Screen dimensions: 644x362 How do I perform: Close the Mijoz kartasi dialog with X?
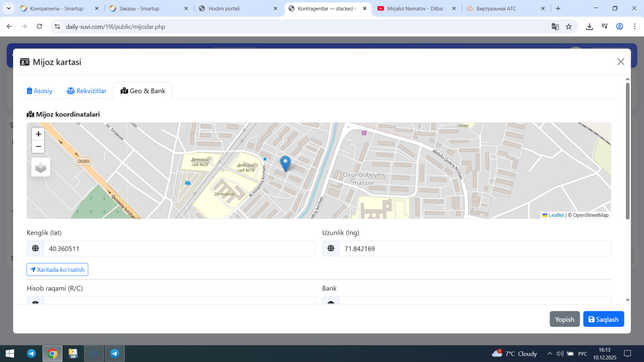point(621,62)
